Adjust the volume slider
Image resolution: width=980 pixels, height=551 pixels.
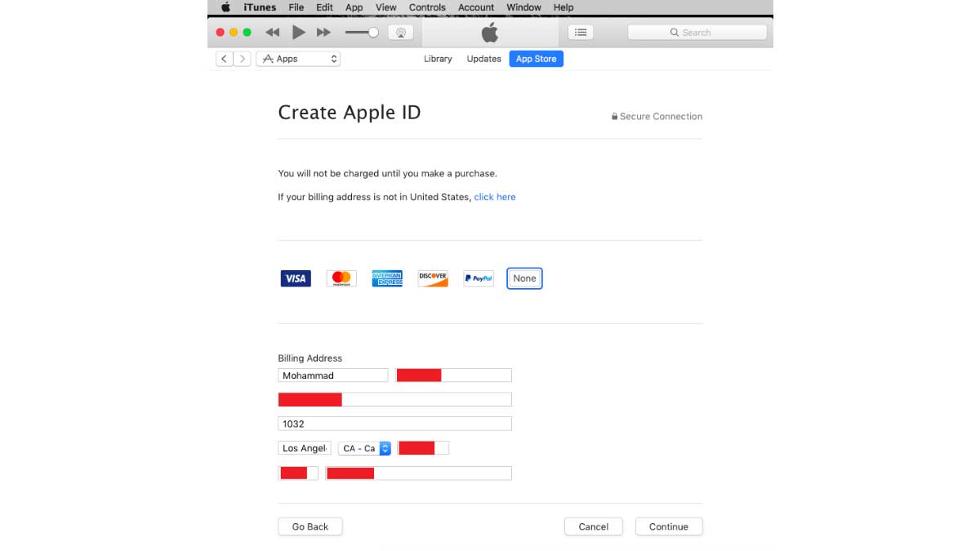pyautogui.click(x=361, y=33)
